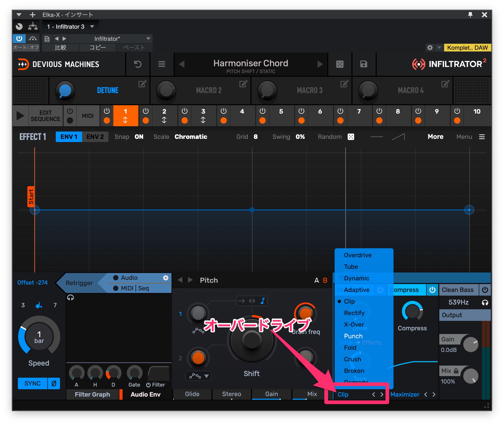The image size is (504, 425).
Task: Toggle power button for effect slot 2
Action: pyautogui.click(x=145, y=111)
